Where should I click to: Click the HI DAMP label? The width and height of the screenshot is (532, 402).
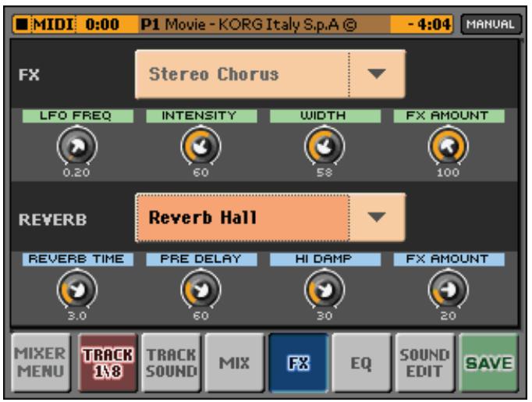(x=325, y=259)
